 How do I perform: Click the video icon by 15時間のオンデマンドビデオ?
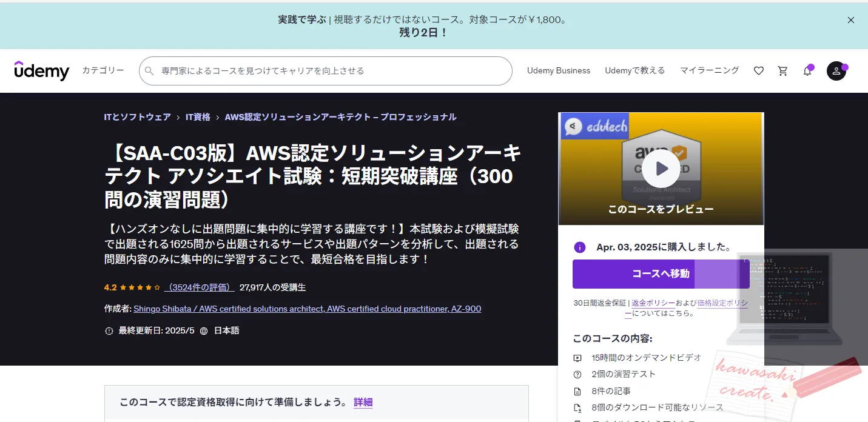point(578,358)
